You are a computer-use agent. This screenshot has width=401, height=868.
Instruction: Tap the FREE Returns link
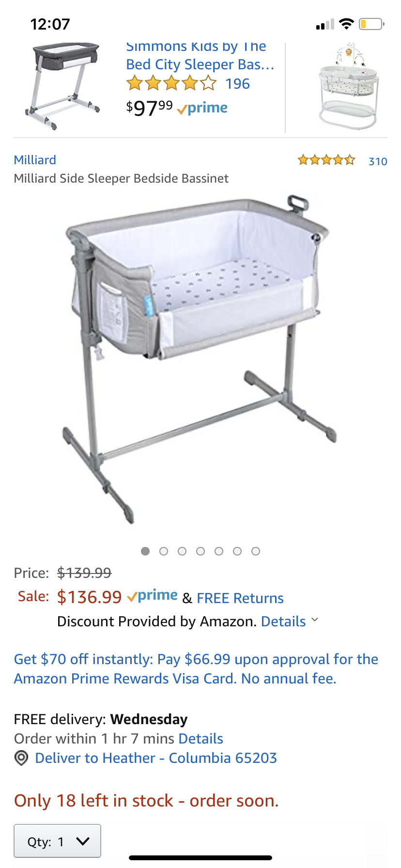coord(240,598)
